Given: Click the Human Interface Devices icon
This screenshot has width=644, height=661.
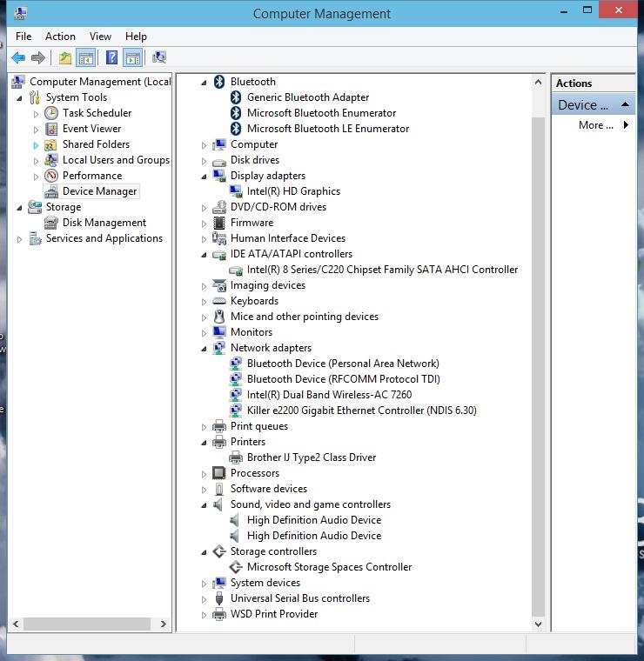Looking at the screenshot, I should tap(219, 238).
